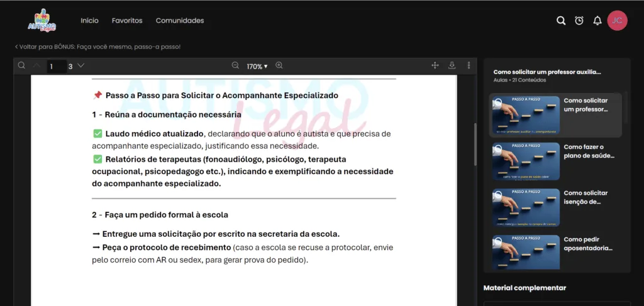Click Voltar para BÔNUS back link
644x306 pixels.
[x=97, y=46]
